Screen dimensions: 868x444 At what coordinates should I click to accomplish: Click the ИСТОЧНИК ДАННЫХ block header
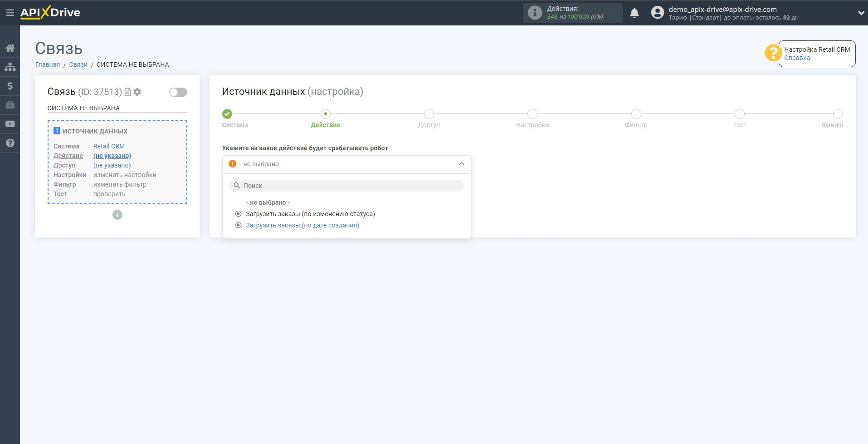coord(95,131)
